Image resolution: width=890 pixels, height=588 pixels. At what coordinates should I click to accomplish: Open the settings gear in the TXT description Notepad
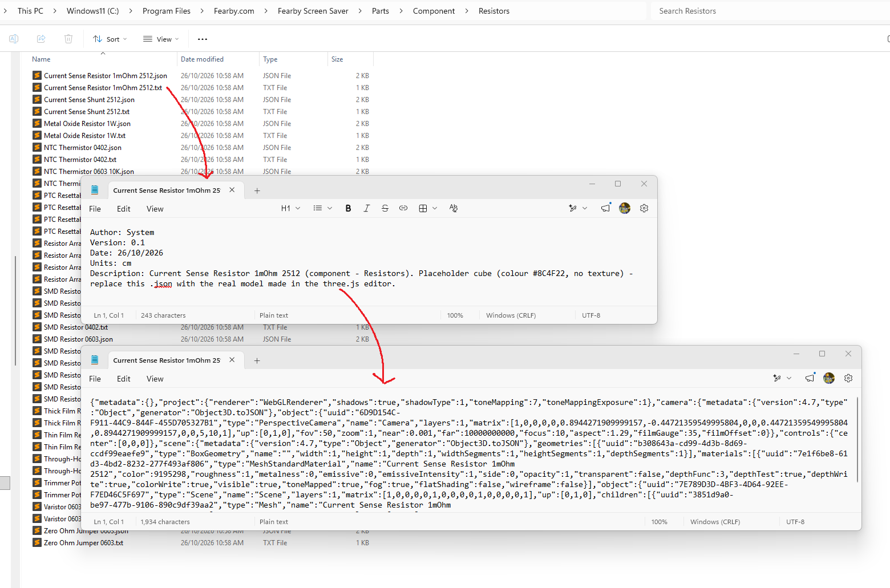coord(644,208)
